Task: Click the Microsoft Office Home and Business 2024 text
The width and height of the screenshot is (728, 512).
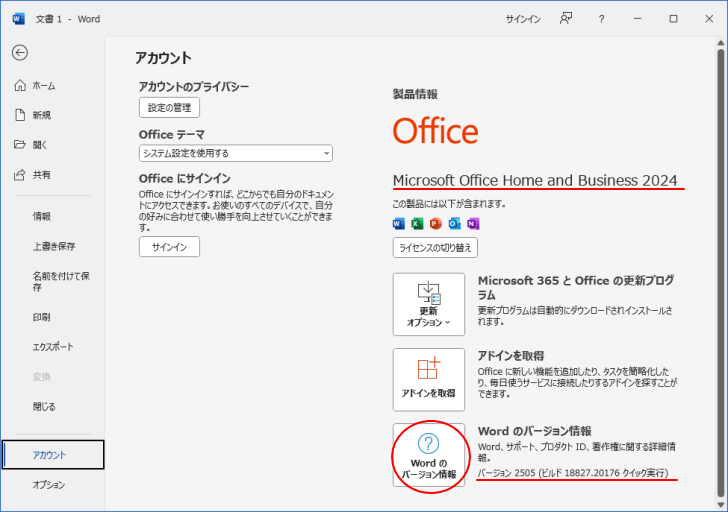Action: tap(535, 180)
